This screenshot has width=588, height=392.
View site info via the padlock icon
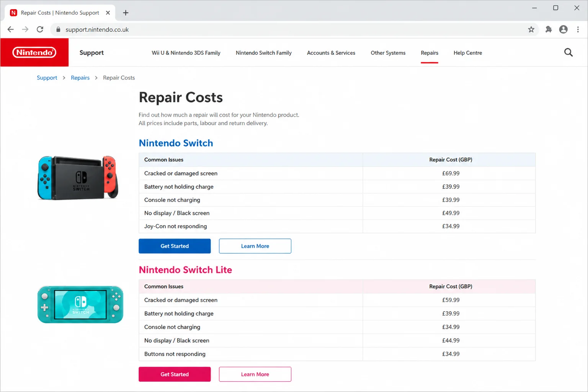[x=58, y=29]
